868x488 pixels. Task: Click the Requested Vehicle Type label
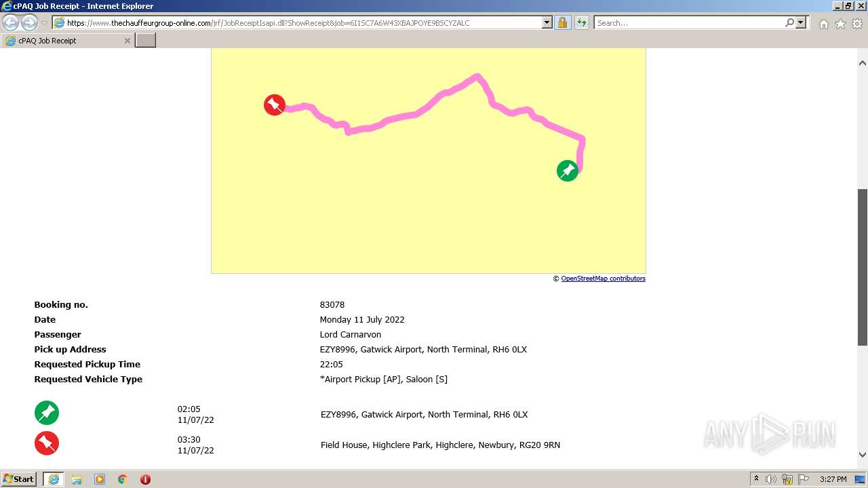point(88,380)
